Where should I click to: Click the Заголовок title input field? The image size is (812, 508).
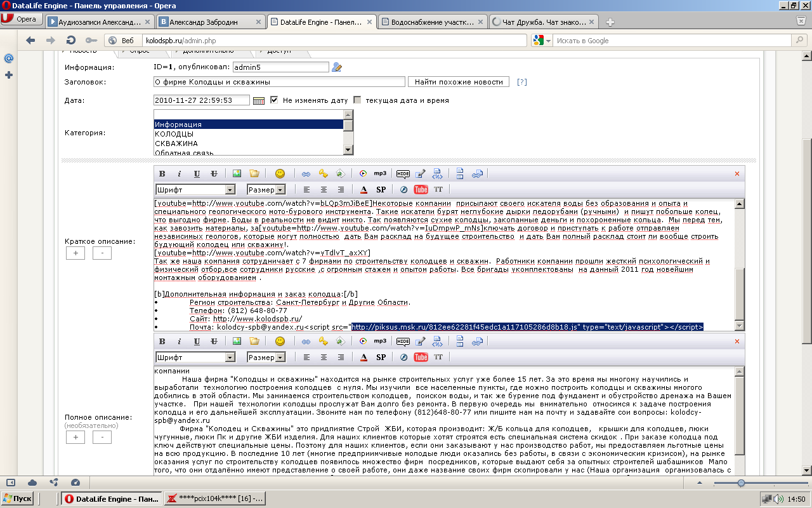pos(279,82)
